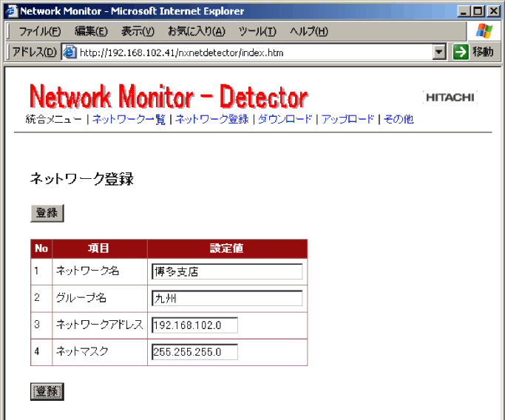Click the URL address bar text
Image resolution: width=505 pixels, height=420 pixels.
181,52
